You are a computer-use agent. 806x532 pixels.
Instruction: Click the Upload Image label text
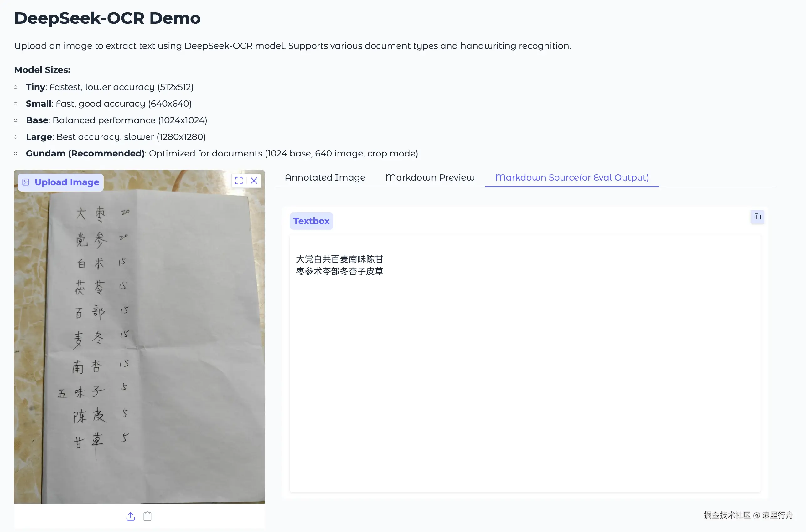[x=67, y=182]
